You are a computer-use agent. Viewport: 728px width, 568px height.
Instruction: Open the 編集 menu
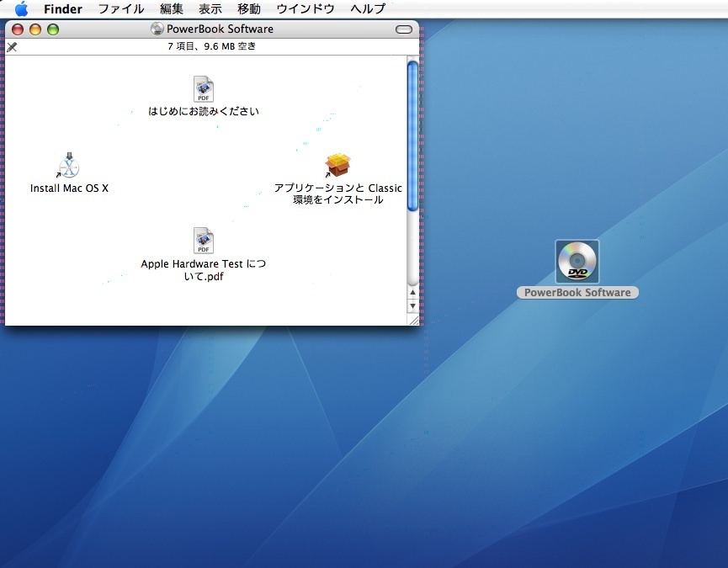pos(172,8)
